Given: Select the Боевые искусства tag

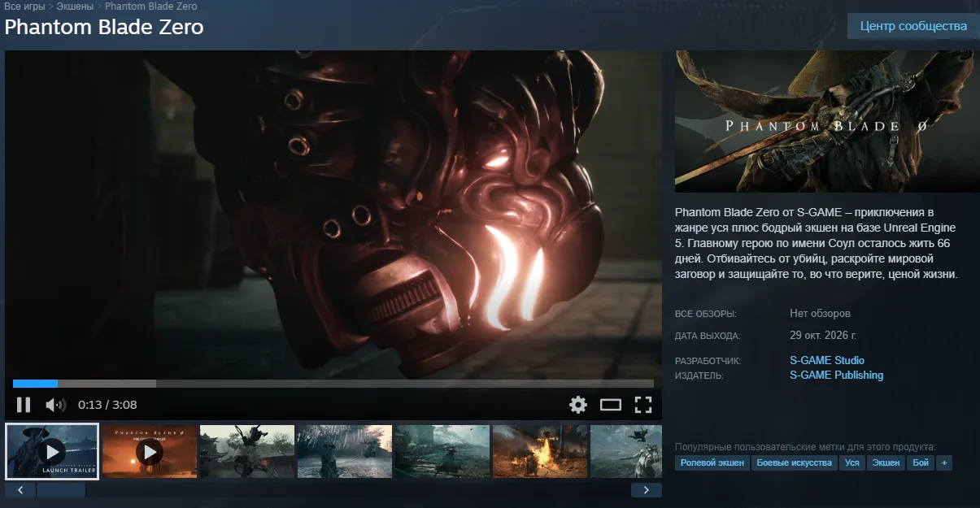Looking at the screenshot, I should tap(795, 462).
